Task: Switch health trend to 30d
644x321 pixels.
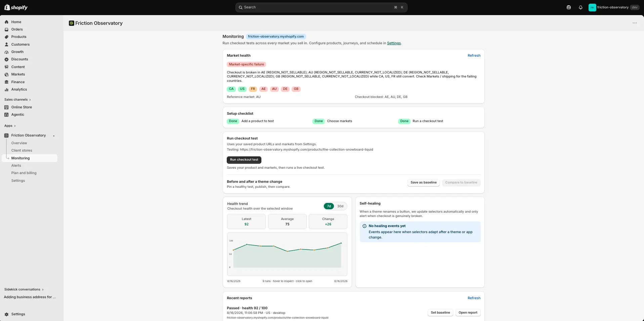Action: pos(340,206)
